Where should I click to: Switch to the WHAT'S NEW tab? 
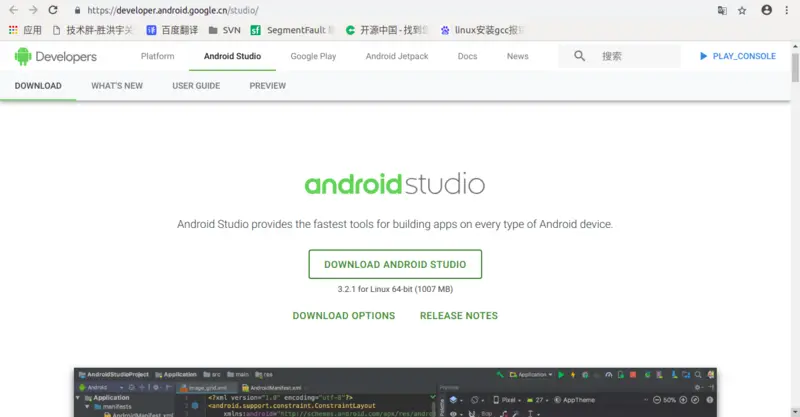117,86
